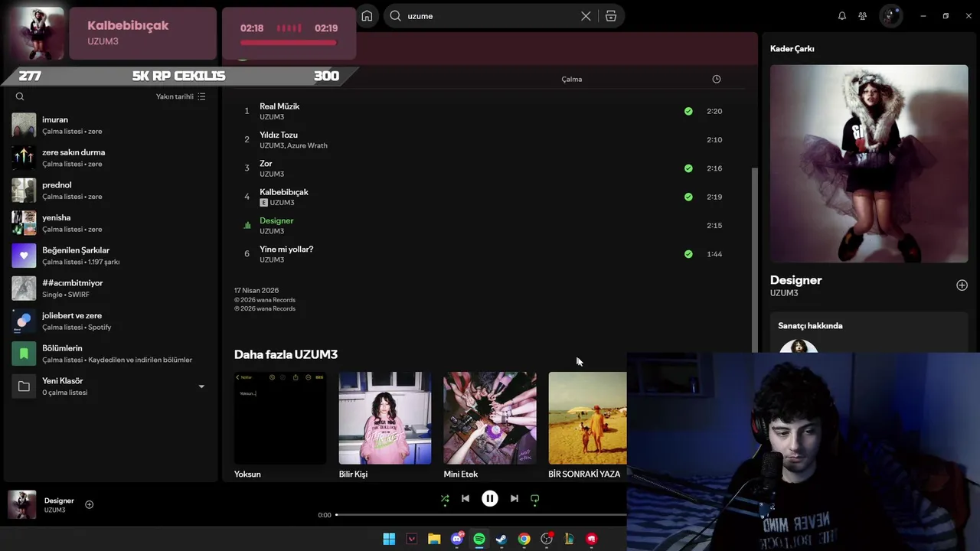Viewport: 980px width, 551px height.
Task: Open File Explorer from taskbar
Action: point(434,539)
